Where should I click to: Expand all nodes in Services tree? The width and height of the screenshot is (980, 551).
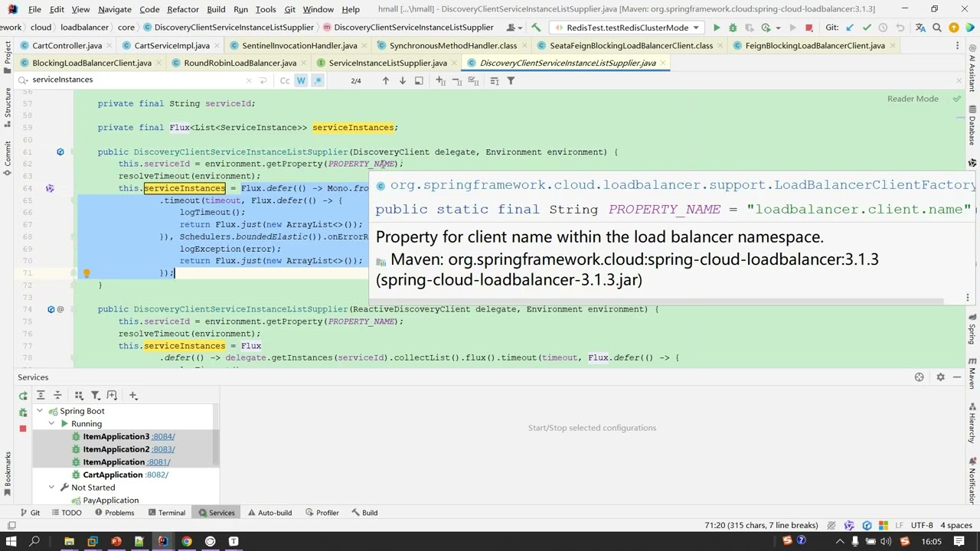click(x=41, y=396)
